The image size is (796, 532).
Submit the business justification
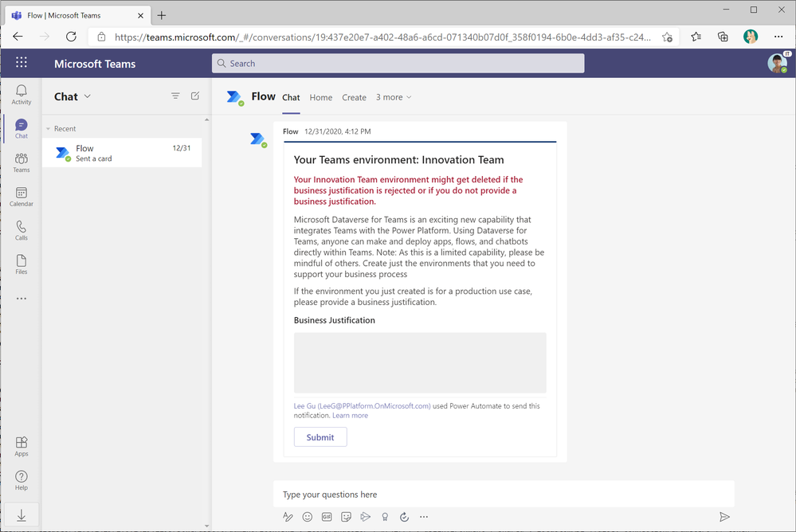tap(320, 437)
